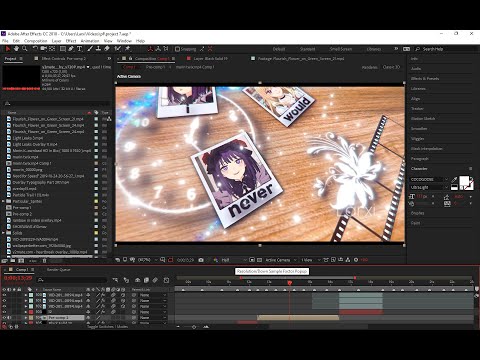Select the Brush tool
Screen dimensions: 480x360
(x=90, y=49)
